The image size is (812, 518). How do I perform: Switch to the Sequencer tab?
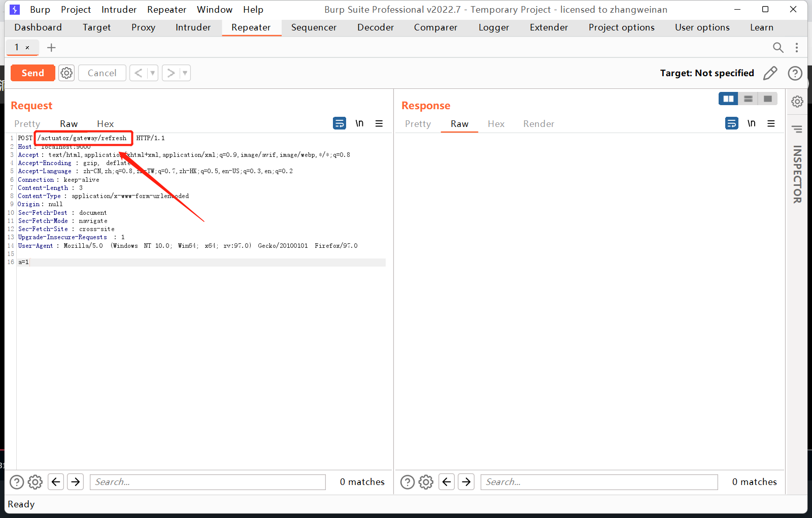point(314,27)
